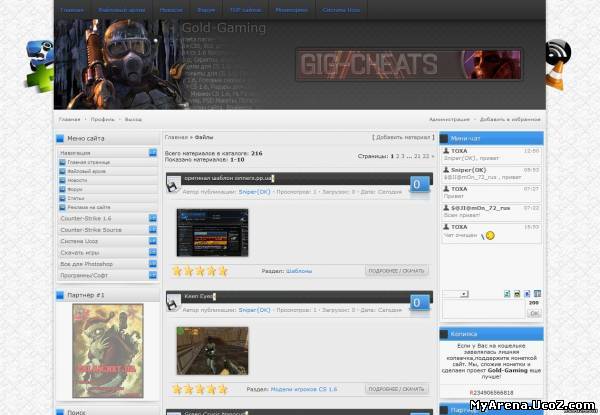Open Система Ucoz in the top navigation bar
Viewport: 600px width, 415px height.
click(x=341, y=10)
